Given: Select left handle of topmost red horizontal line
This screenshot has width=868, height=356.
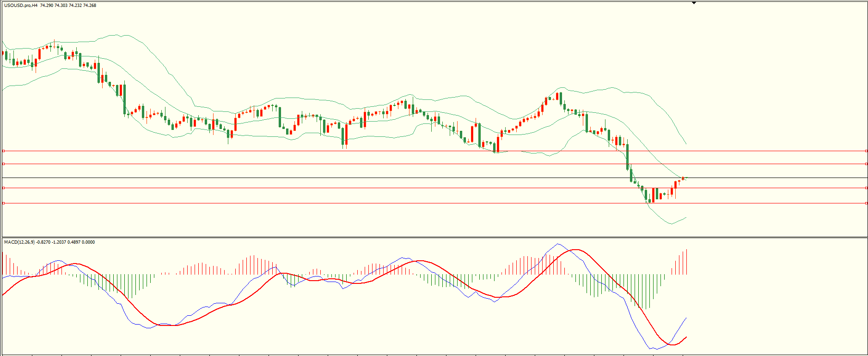Looking at the screenshot, I should (4, 151).
